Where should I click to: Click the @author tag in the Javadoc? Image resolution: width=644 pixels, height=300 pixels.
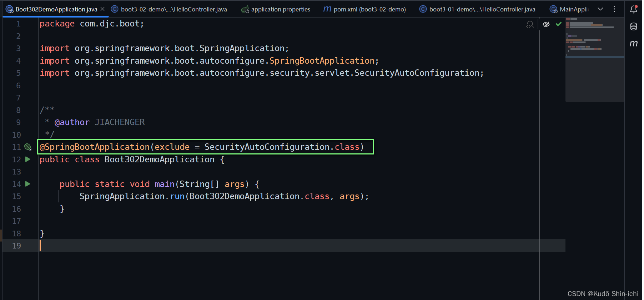(x=72, y=122)
